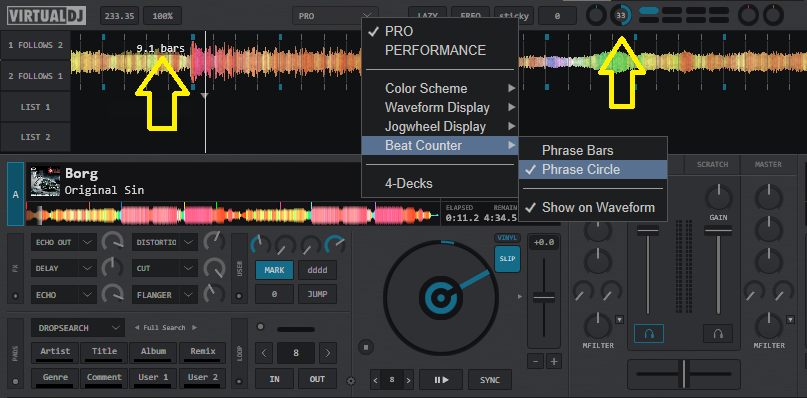This screenshot has width=807, height=398.
Task: Click the GAIN knob
Action: [x=718, y=198]
